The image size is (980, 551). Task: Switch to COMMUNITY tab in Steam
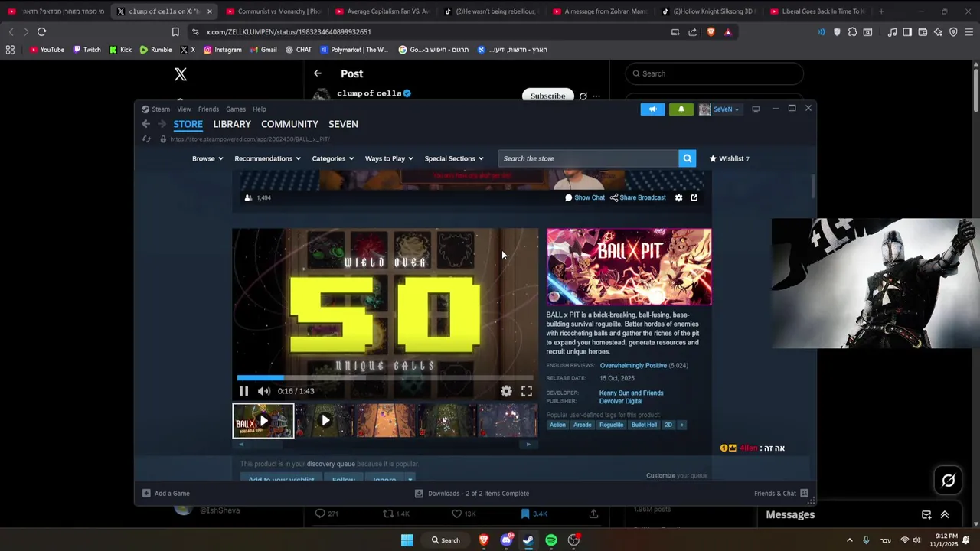(289, 124)
